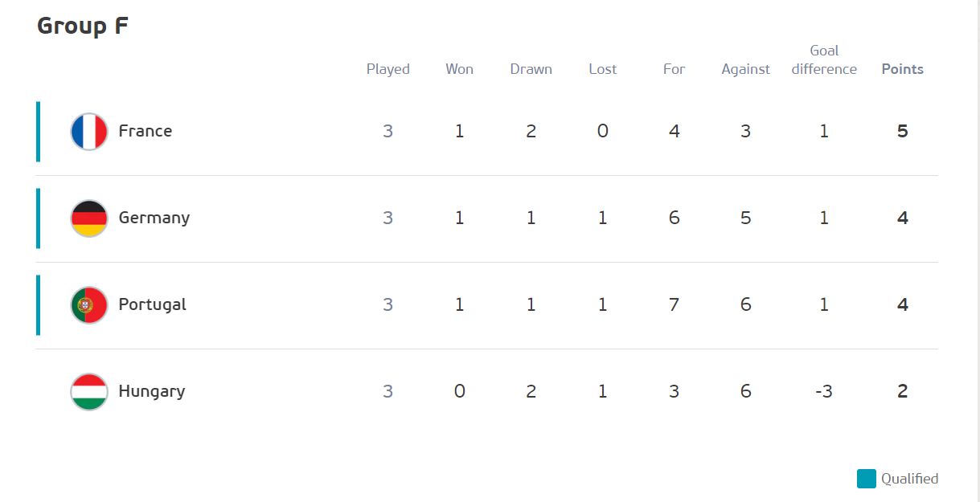Click the Lost column header

coord(603,69)
